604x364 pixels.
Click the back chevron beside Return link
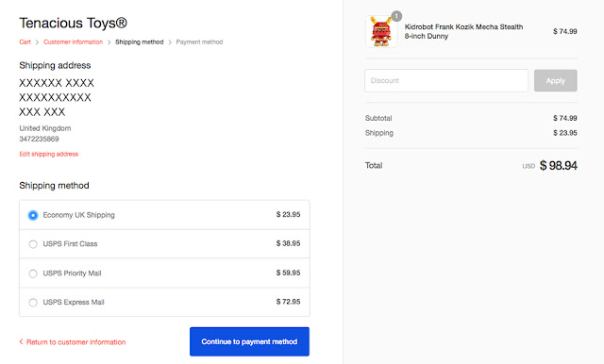pyautogui.click(x=21, y=341)
